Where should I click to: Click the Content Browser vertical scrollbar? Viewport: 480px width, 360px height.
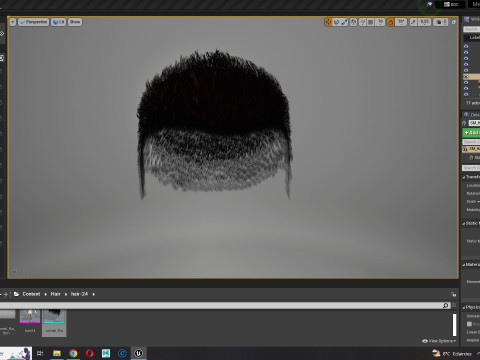[x=454, y=325]
